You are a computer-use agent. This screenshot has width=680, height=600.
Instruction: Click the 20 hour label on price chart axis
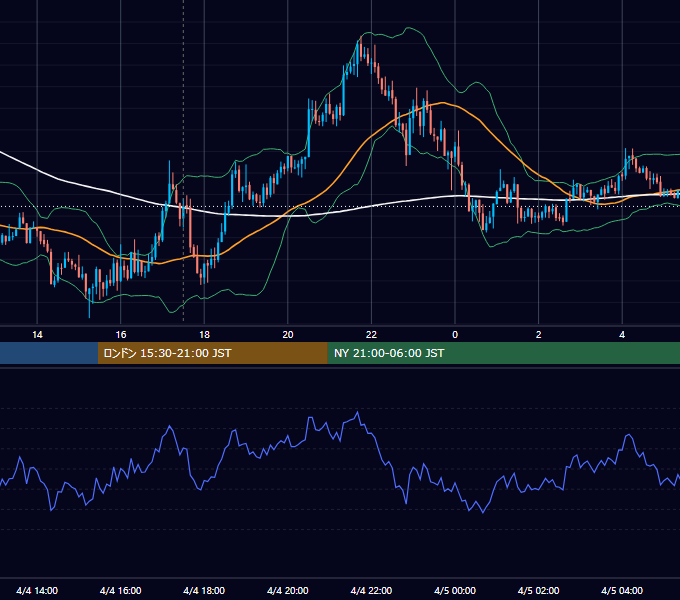pyautogui.click(x=288, y=335)
